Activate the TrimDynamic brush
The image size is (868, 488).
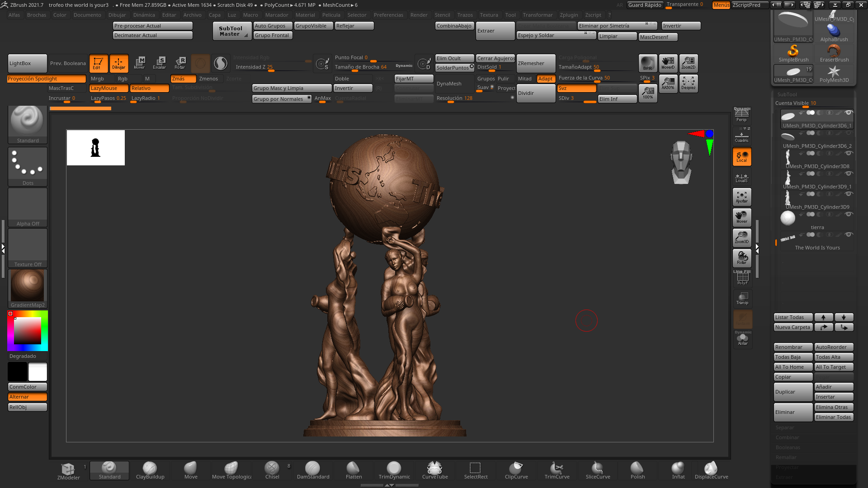[394, 470]
